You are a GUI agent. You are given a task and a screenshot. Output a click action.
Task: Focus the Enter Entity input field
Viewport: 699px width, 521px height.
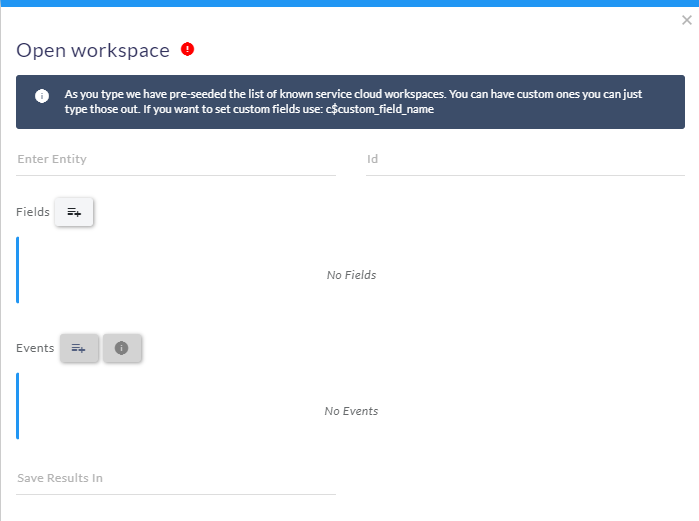pos(176,160)
